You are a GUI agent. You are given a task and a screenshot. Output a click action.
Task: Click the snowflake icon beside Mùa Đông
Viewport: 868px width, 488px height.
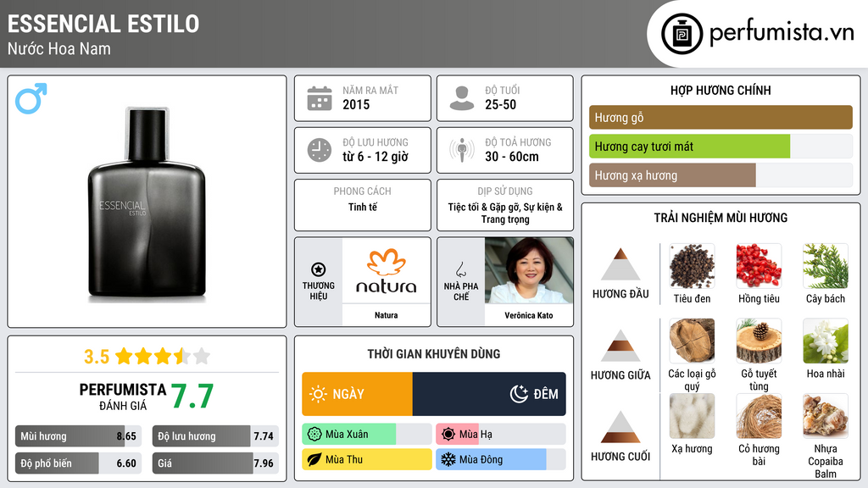point(448,459)
